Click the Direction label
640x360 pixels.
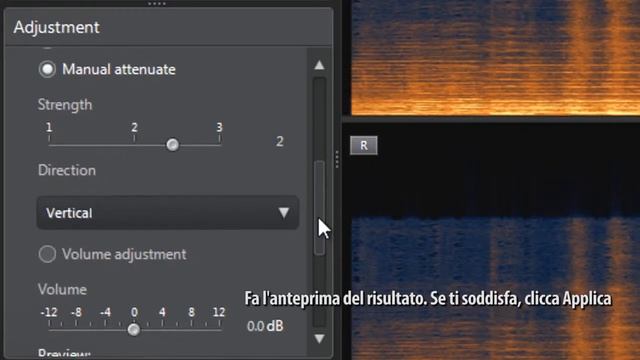click(67, 170)
